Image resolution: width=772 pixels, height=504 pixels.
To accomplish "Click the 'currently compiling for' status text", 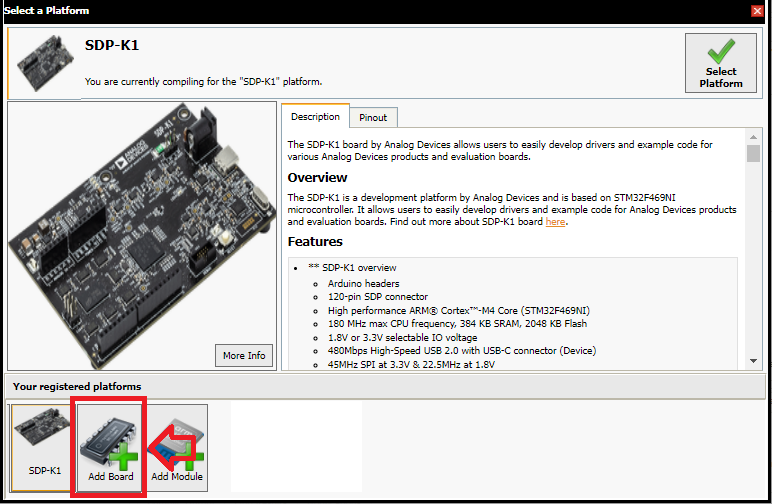I will click(x=203, y=82).
